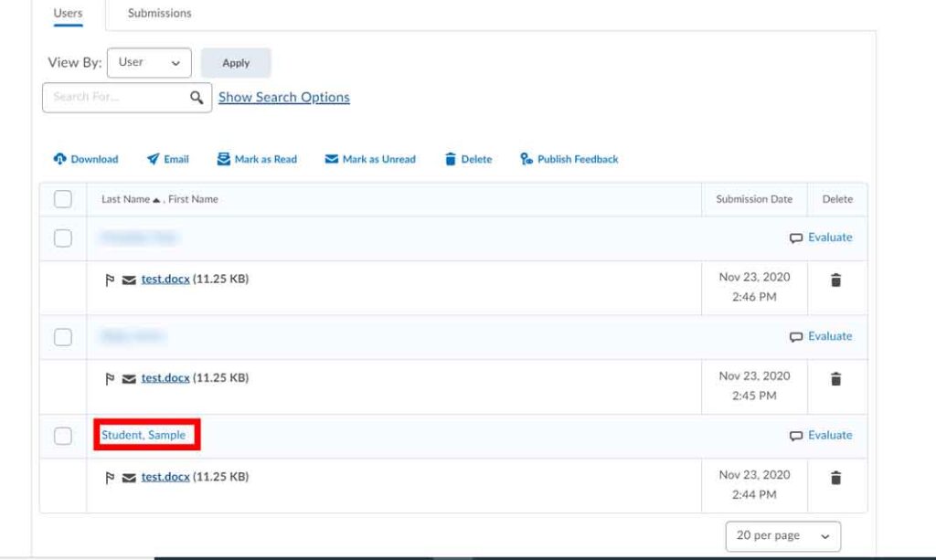Click Mark as Read icon
The image size is (936, 560).
click(223, 159)
